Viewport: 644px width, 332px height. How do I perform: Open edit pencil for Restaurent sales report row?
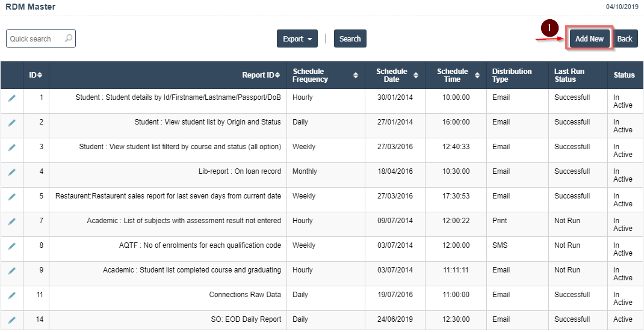(11, 197)
